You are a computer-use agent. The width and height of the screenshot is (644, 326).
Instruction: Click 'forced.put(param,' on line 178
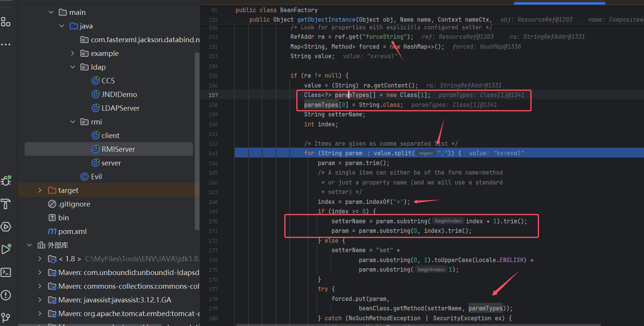(360, 299)
